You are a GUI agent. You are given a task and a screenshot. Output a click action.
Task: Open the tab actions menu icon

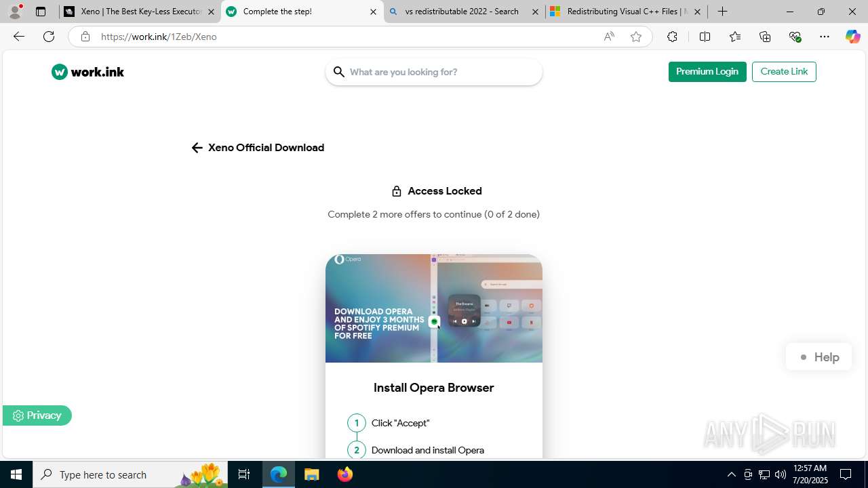(x=41, y=12)
